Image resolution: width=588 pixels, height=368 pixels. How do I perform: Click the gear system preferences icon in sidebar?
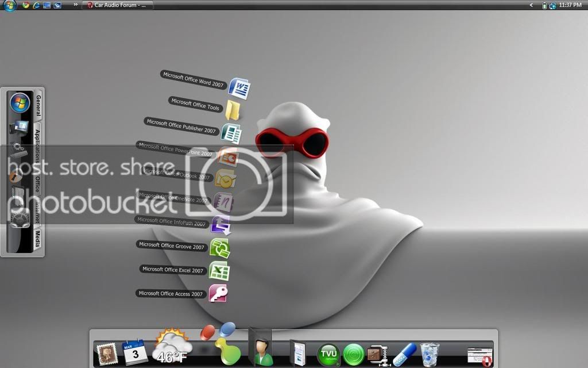20,218
